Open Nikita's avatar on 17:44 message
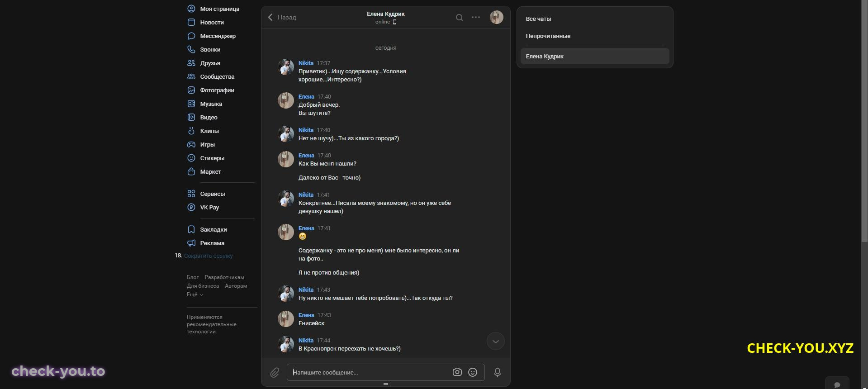This screenshot has width=868, height=389. [286, 344]
